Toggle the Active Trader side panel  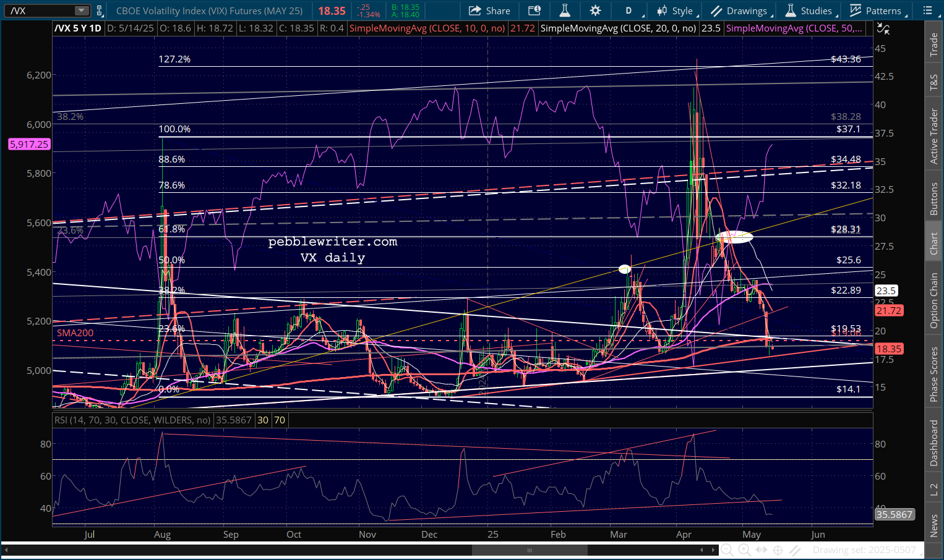pyautogui.click(x=934, y=136)
